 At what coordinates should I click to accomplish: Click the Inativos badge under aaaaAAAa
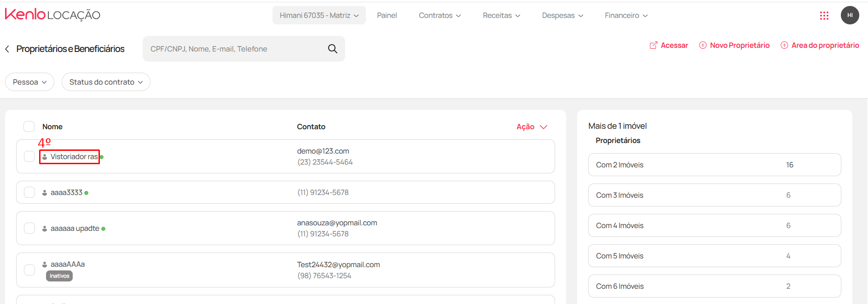(59, 276)
